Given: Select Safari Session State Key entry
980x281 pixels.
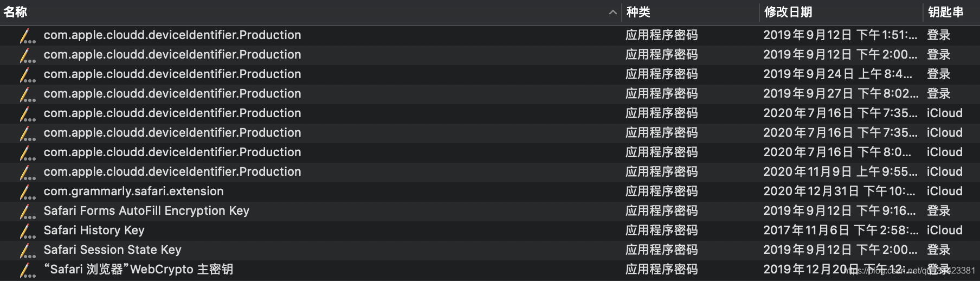Looking at the screenshot, I should tap(490, 250).
